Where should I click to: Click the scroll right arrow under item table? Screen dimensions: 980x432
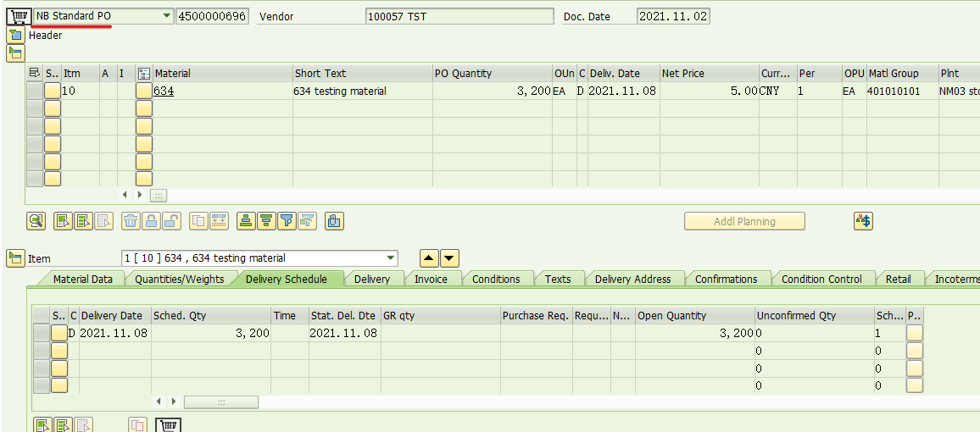click(140, 196)
